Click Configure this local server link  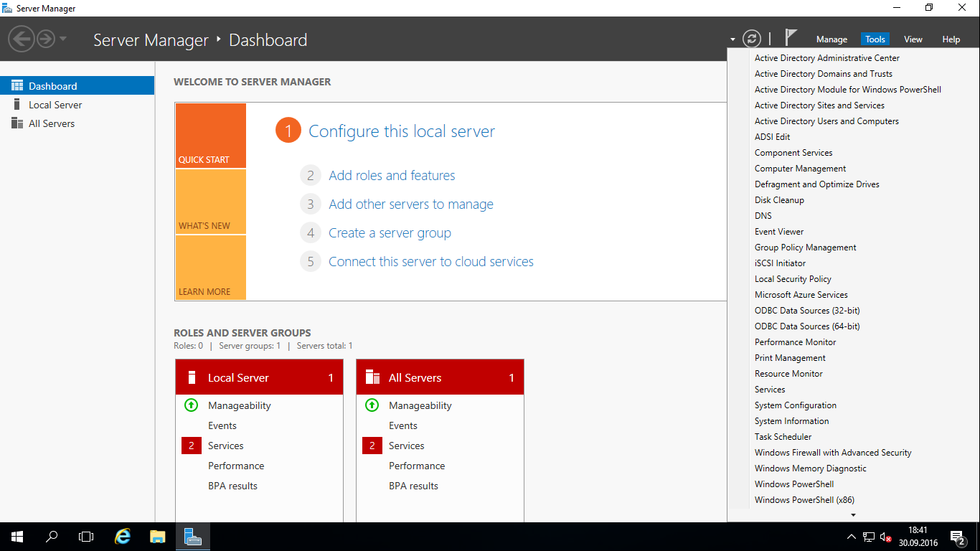402,131
